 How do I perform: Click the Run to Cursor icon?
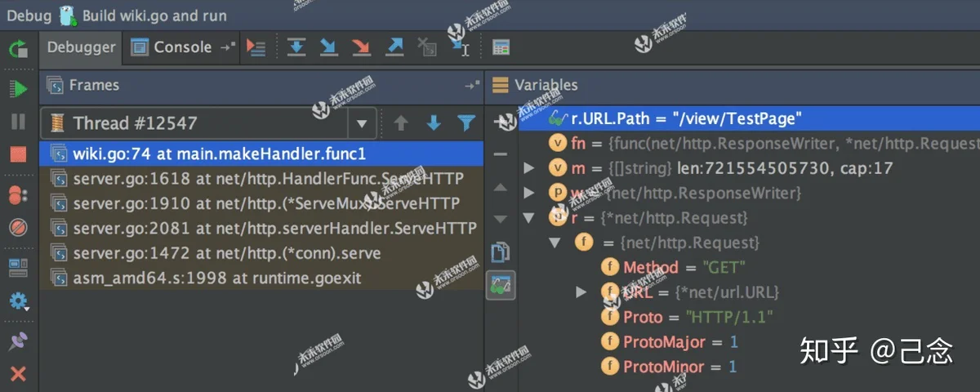(x=461, y=47)
